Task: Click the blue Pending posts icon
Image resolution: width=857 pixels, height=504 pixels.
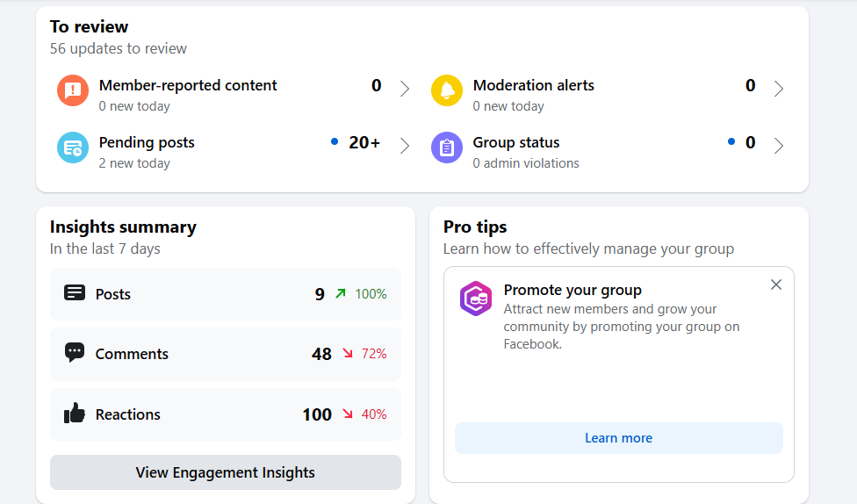Action: [73, 148]
